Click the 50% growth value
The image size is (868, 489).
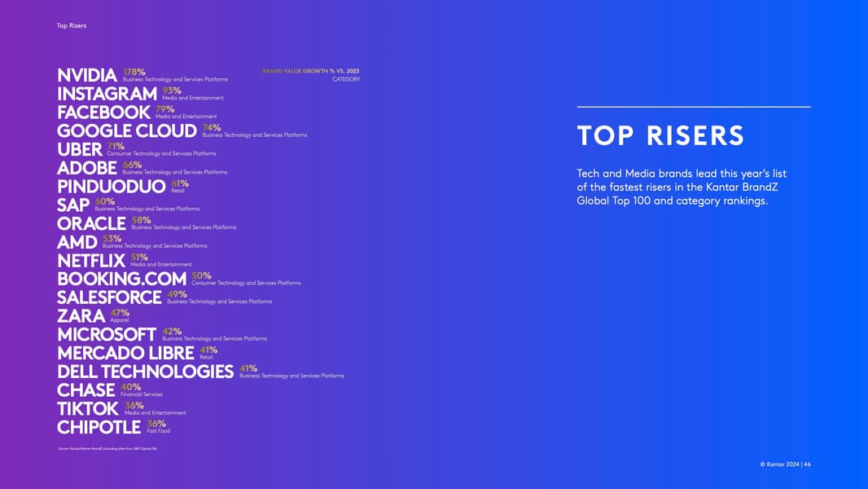[x=201, y=275]
